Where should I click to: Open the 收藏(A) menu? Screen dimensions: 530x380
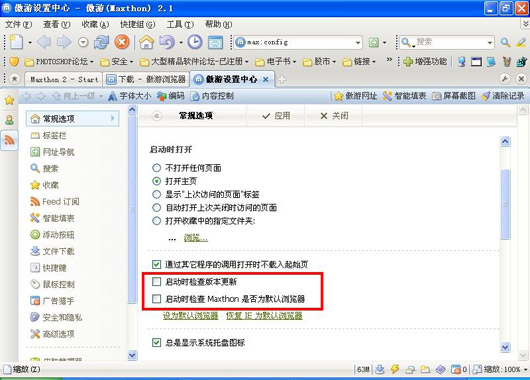(95, 24)
